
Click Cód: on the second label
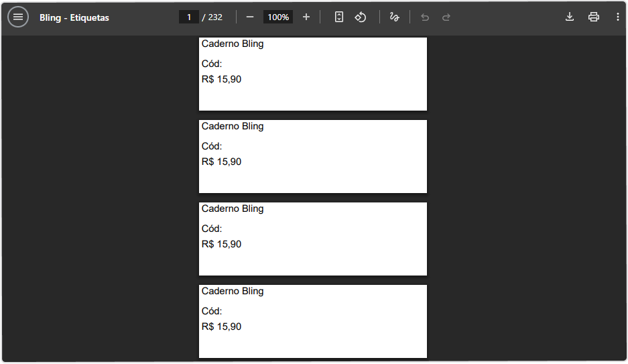tap(212, 146)
